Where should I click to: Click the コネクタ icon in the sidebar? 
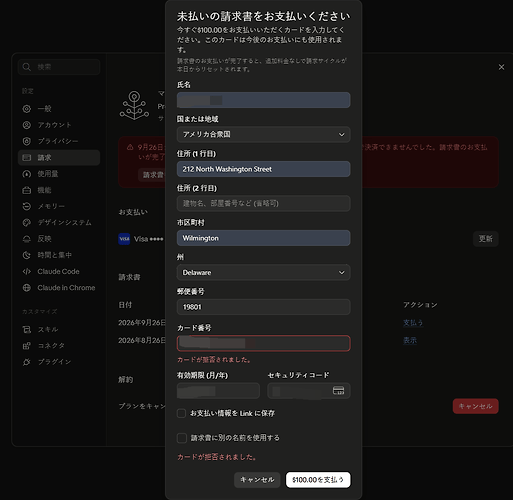point(27,346)
